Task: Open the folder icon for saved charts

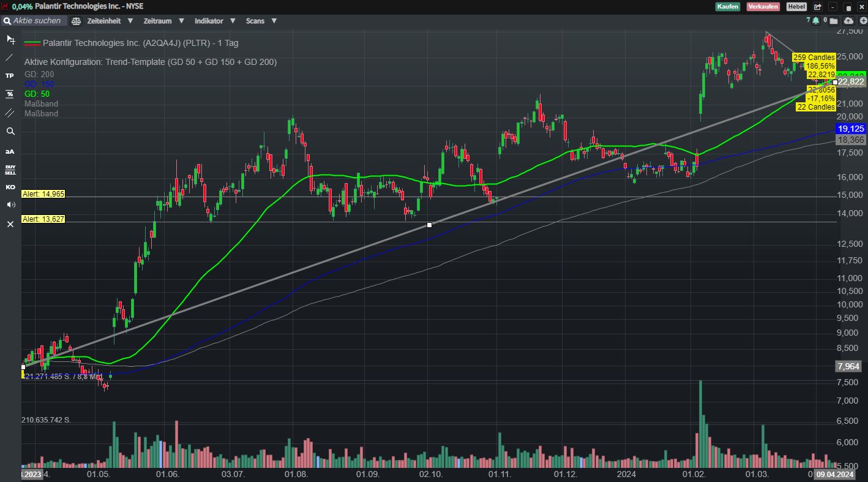Action: (833, 21)
